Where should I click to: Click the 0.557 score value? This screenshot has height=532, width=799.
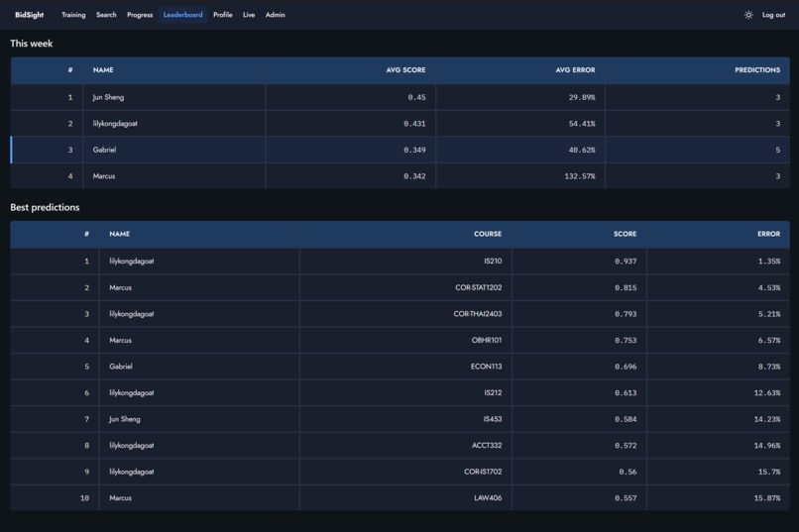[x=626, y=498]
